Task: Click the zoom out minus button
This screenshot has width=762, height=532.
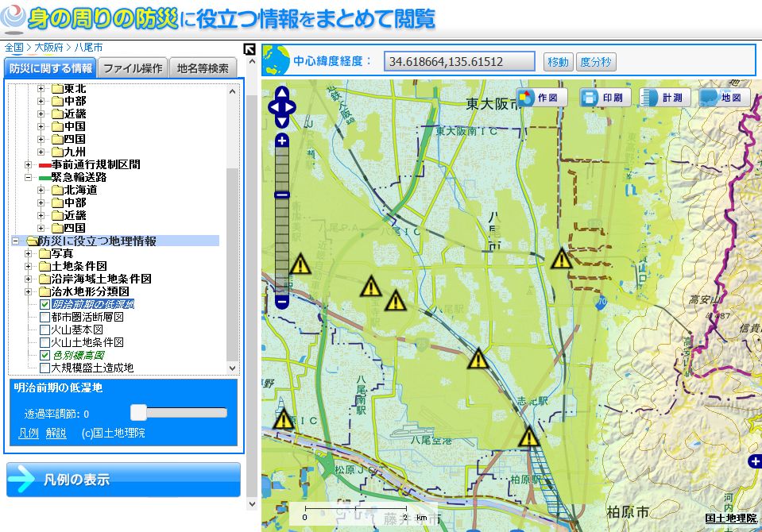Action: coord(282,302)
